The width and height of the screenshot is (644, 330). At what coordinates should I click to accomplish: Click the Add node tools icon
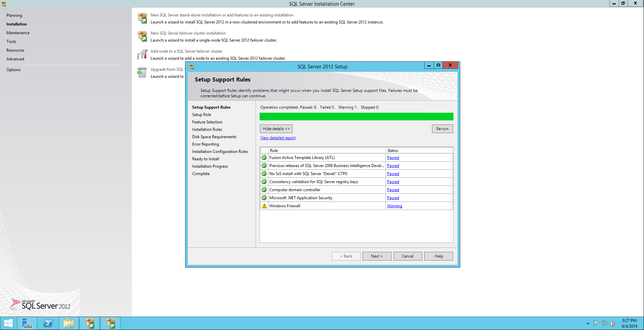(142, 54)
